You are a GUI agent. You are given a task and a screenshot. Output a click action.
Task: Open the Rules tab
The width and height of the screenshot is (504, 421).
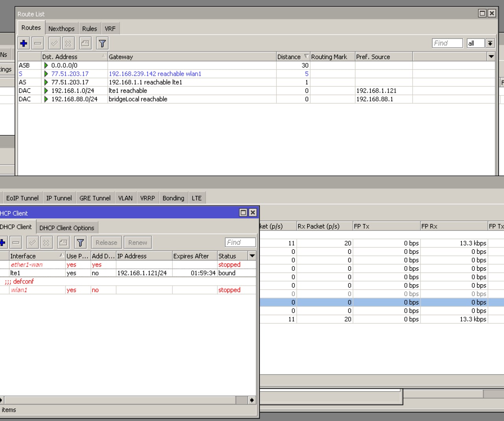click(89, 28)
